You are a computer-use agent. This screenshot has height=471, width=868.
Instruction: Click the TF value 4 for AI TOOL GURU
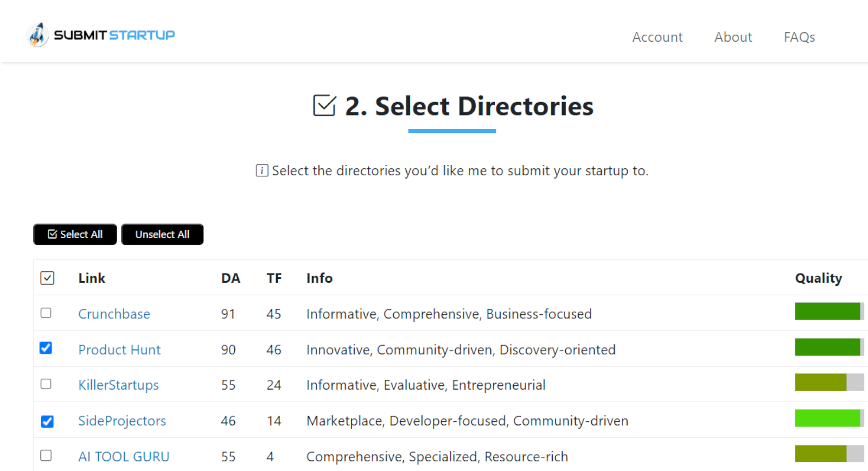pos(270,456)
